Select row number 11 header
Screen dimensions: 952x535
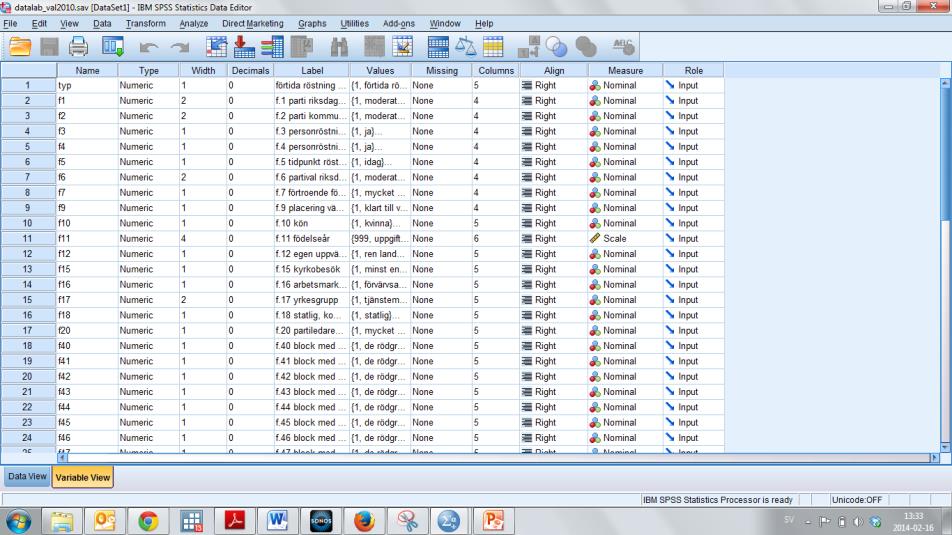click(x=28, y=239)
